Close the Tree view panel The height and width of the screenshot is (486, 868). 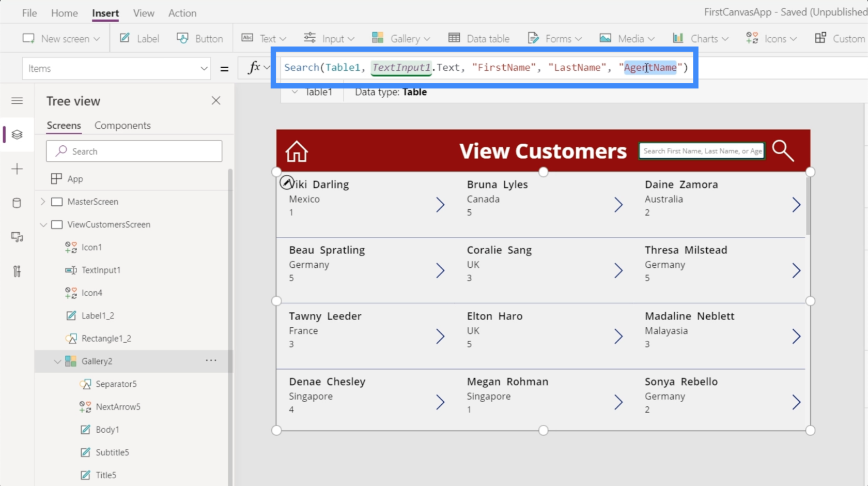216,101
